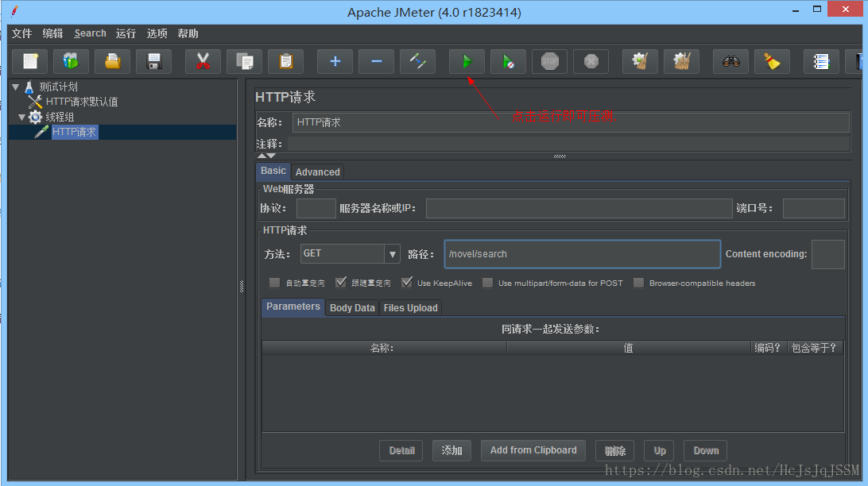
Task: Click the Up button
Action: (x=659, y=450)
